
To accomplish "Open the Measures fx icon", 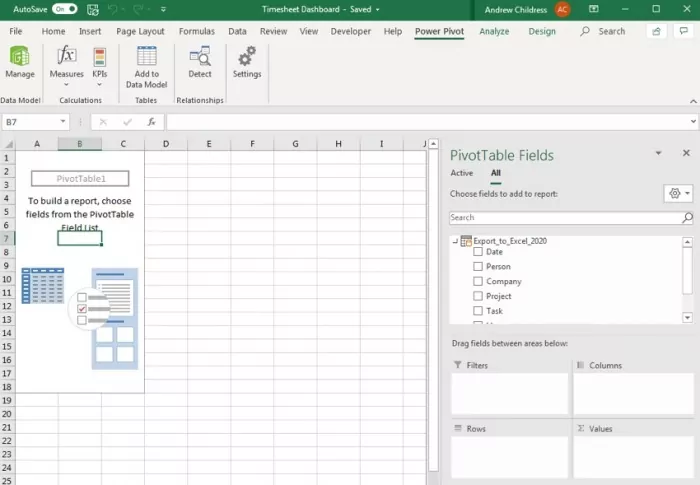I will click(x=67, y=55).
